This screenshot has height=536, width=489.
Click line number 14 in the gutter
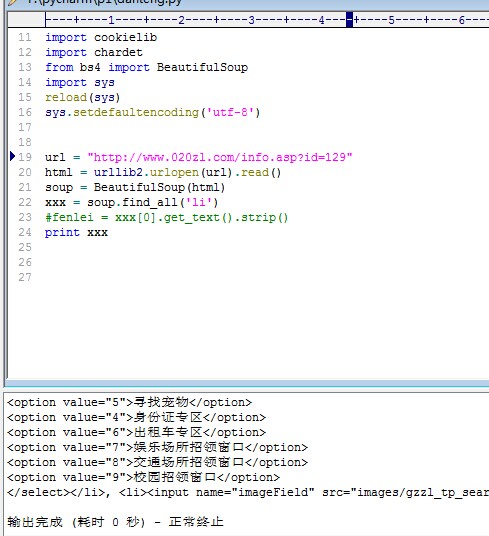pos(25,82)
